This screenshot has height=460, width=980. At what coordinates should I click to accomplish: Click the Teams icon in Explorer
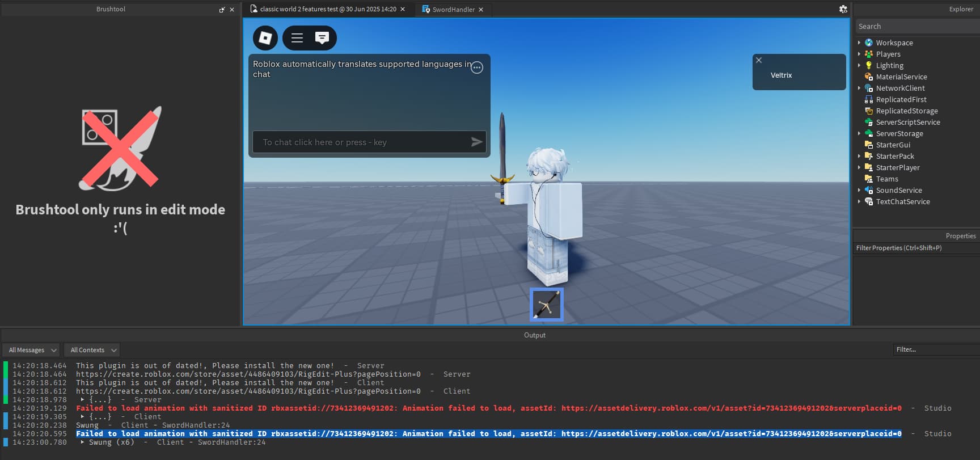[869, 179]
